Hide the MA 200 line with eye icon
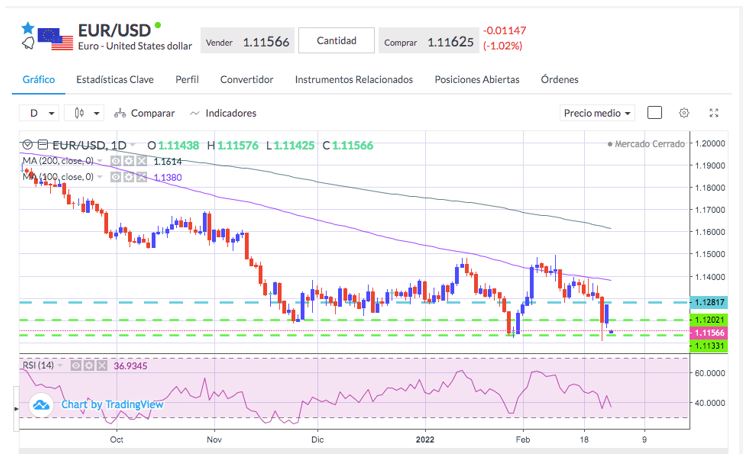The width and height of the screenshot is (746, 463). [116, 161]
